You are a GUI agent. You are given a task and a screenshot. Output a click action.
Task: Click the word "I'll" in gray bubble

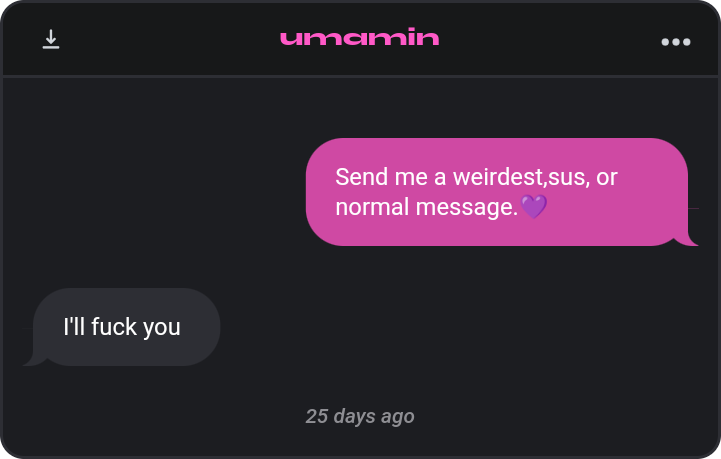coord(74,327)
